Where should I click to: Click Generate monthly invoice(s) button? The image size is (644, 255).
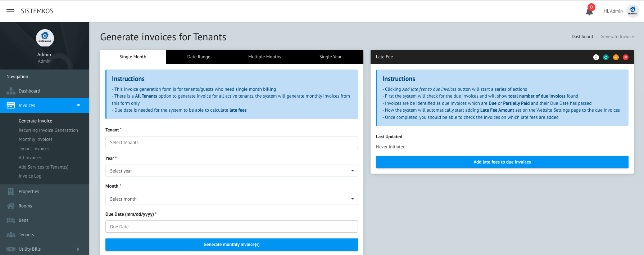232,245
